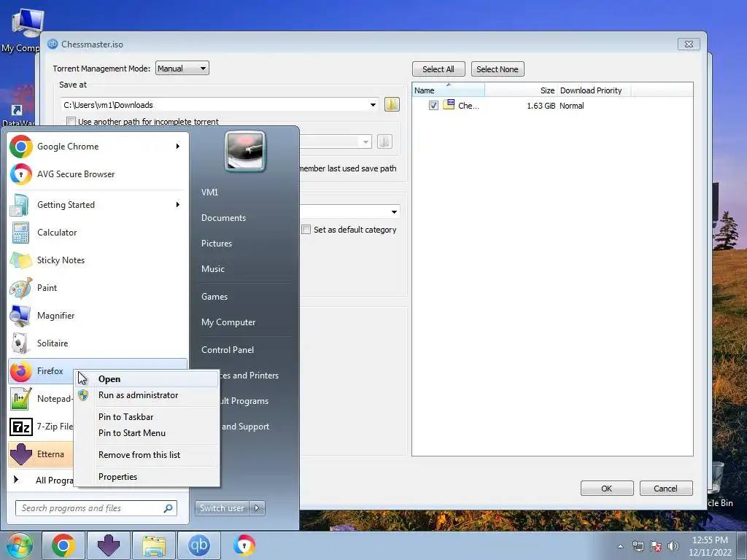Confirm the torrent dialog with OK

point(607,488)
